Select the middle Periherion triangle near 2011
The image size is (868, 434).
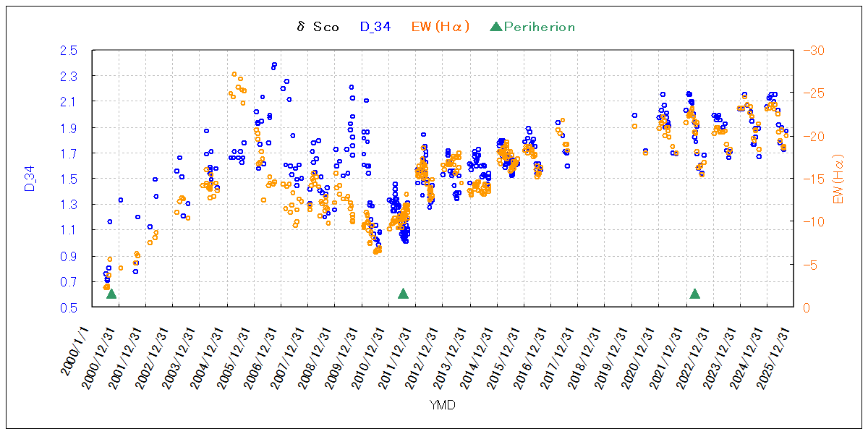pyautogui.click(x=404, y=294)
